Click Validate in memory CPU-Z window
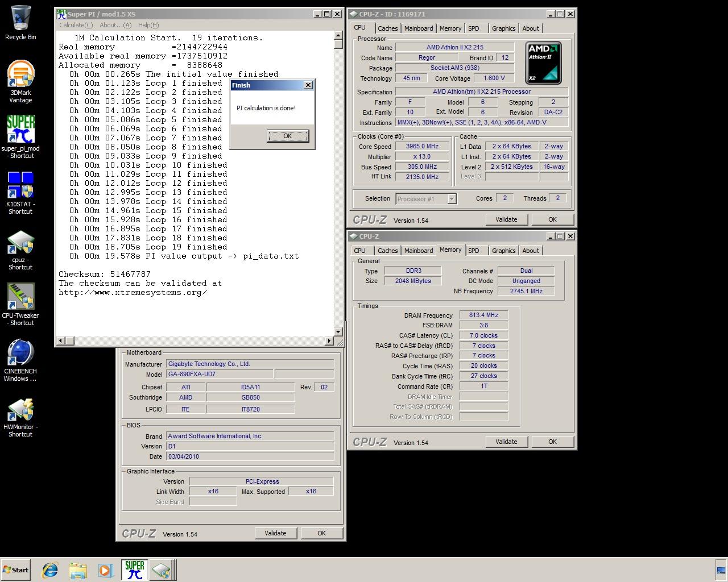This screenshot has height=582, width=728. coord(506,442)
